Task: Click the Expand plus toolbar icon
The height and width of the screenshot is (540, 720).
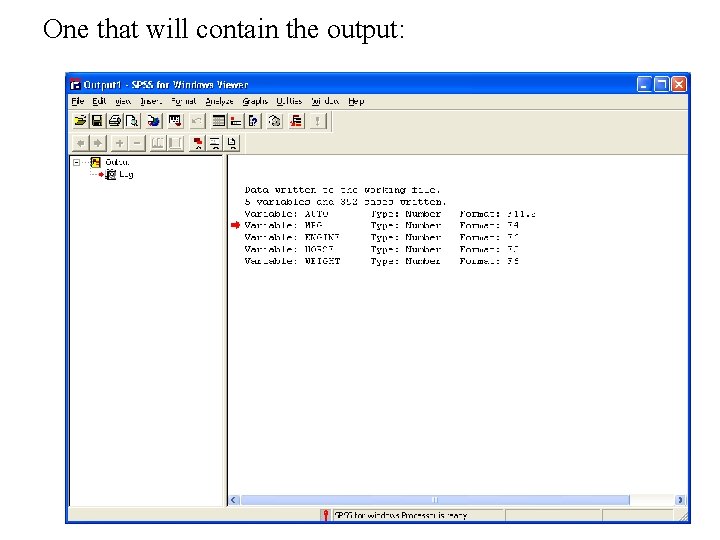Action: (119, 143)
